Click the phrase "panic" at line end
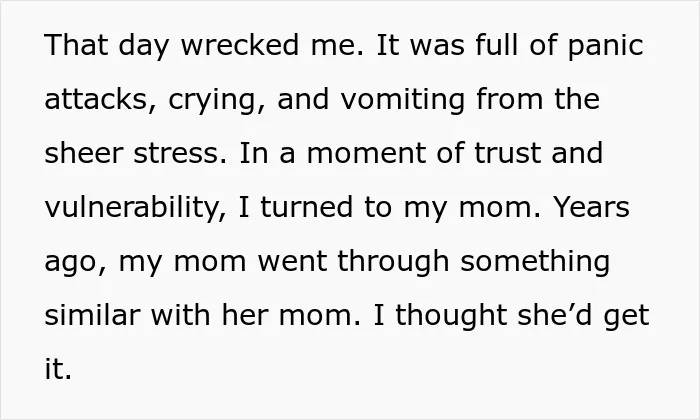Screen dimensions: 700x420 point(606,48)
